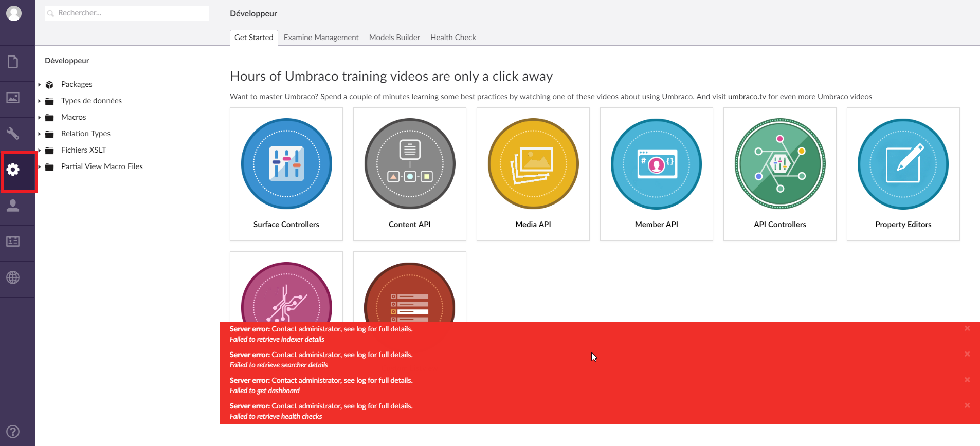The width and height of the screenshot is (980, 446).
Task: Open the Surface Controllers video icon
Action: pos(286,164)
